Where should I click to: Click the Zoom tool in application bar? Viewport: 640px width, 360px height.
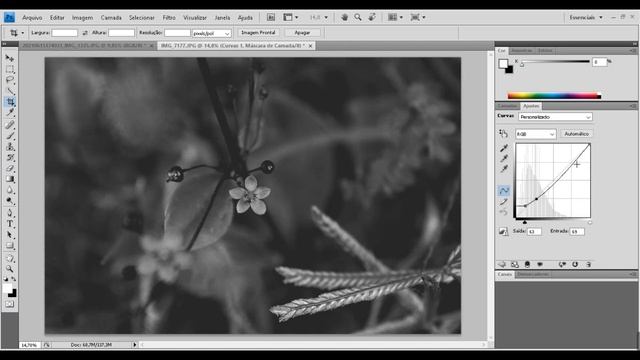[x=358, y=18]
